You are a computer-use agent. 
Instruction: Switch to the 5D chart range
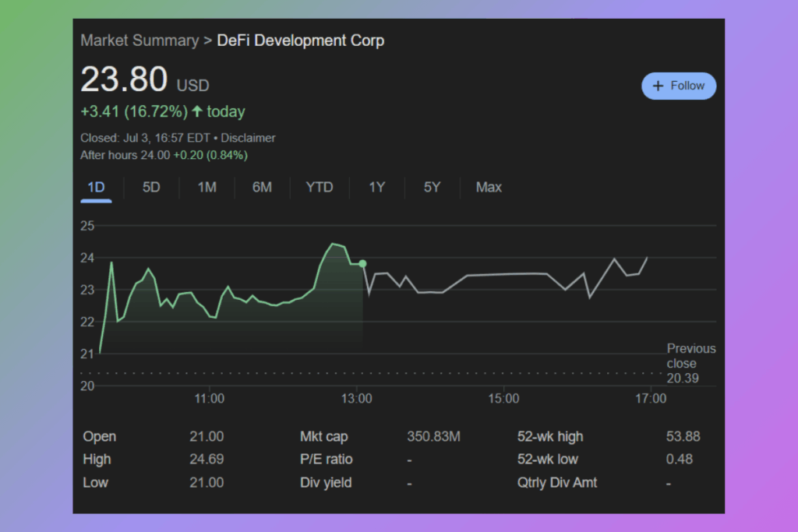click(151, 187)
